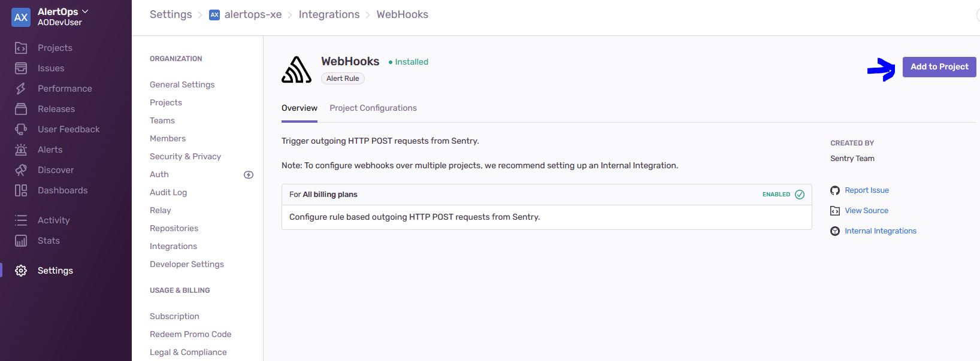Image resolution: width=980 pixels, height=361 pixels.
Task: Click Integrations in the breadcrumb
Action: [x=329, y=14]
